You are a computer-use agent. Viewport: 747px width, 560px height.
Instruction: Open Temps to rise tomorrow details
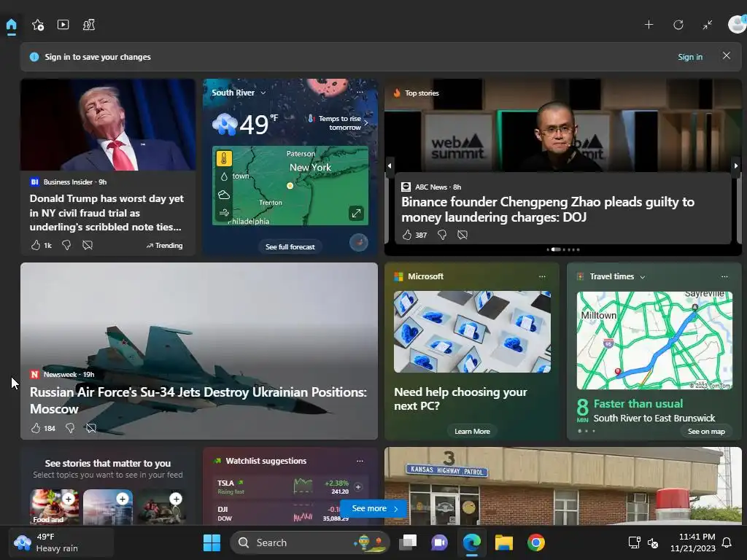pyautogui.click(x=338, y=122)
